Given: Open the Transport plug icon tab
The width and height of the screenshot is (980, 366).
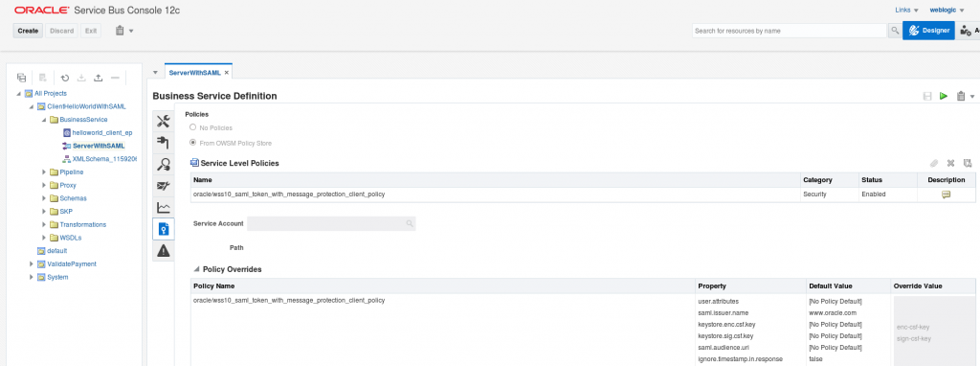Looking at the screenshot, I should 164,143.
